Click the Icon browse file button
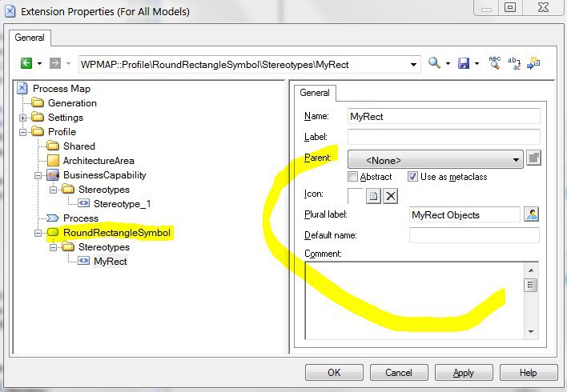567x392 pixels. point(373,196)
